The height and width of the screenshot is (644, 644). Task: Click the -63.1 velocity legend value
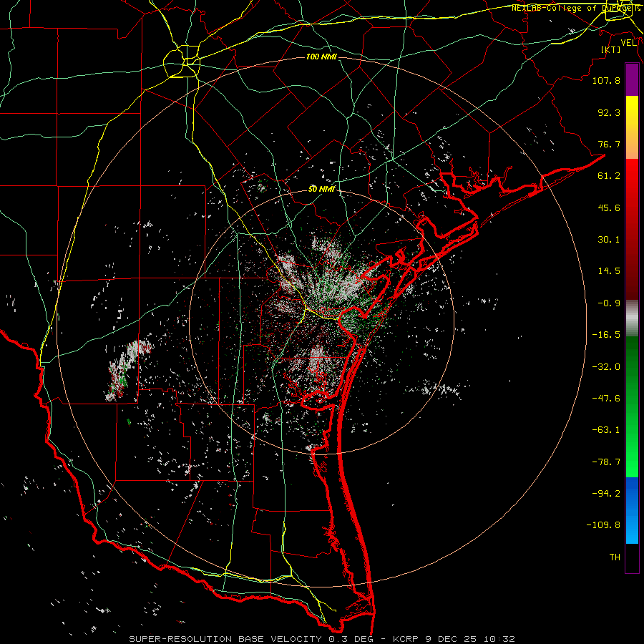pos(606,430)
